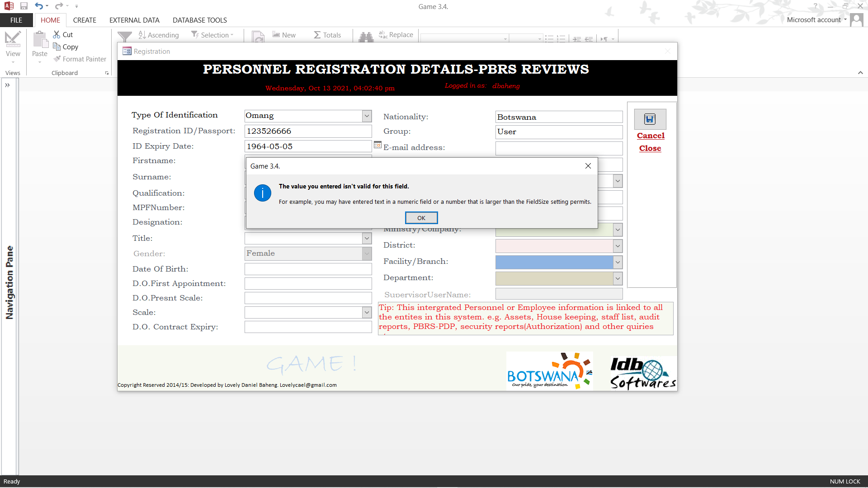Image resolution: width=868 pixels, height=488 pixels.
Task: Click the Cut scissors command
Action: point(63,34)
